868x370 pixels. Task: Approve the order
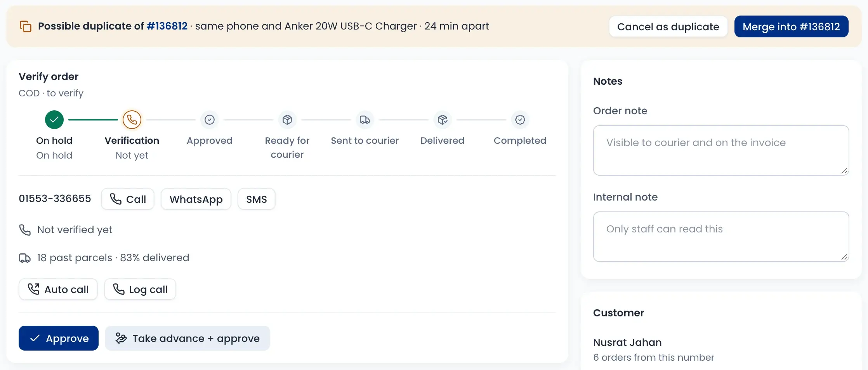point(59,338)
